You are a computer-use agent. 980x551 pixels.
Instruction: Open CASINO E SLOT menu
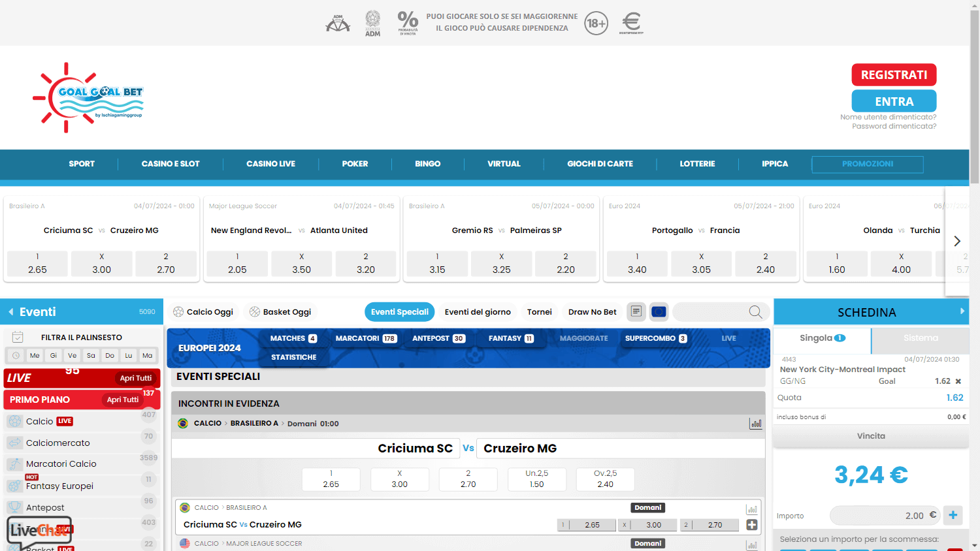click(x=171, y=164)
